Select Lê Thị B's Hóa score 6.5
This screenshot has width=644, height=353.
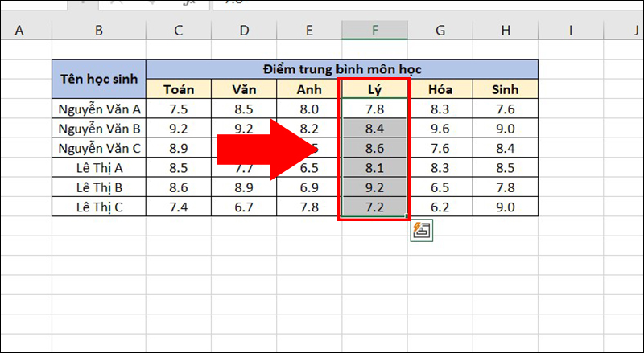[440, 187]
